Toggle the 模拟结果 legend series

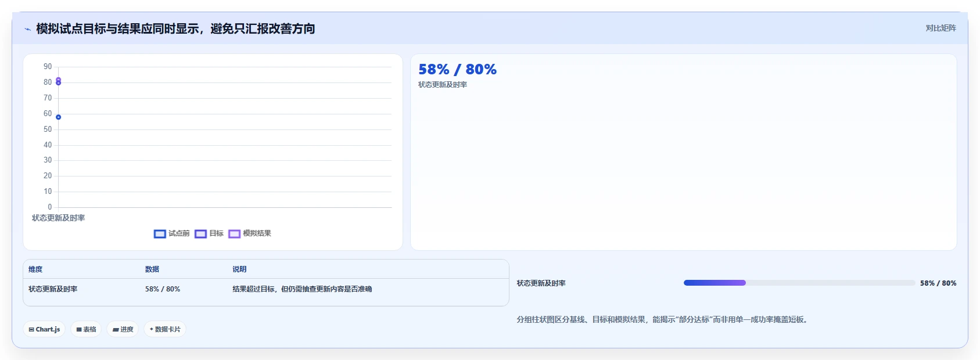[x=250, y=233]
